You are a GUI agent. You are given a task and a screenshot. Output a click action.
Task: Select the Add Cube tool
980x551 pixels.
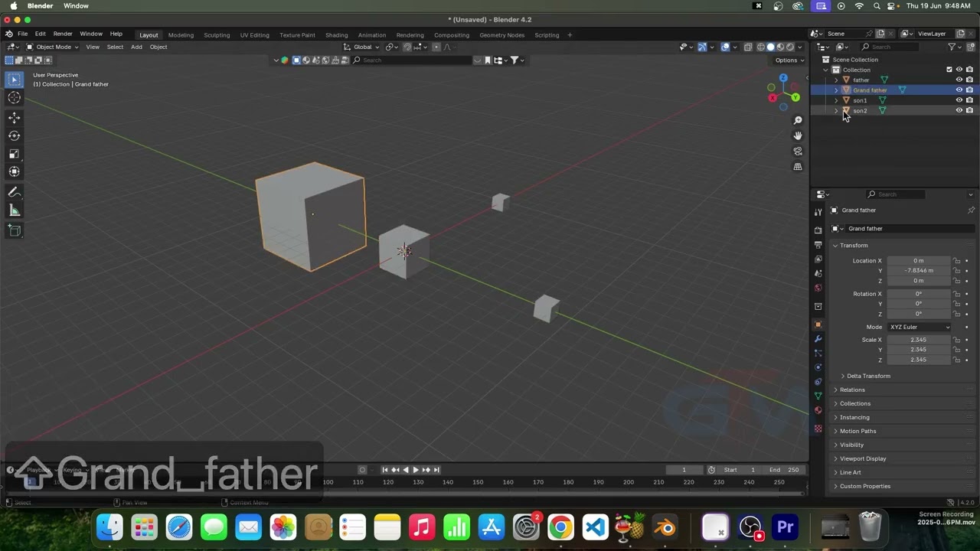[x=14, y=230]
